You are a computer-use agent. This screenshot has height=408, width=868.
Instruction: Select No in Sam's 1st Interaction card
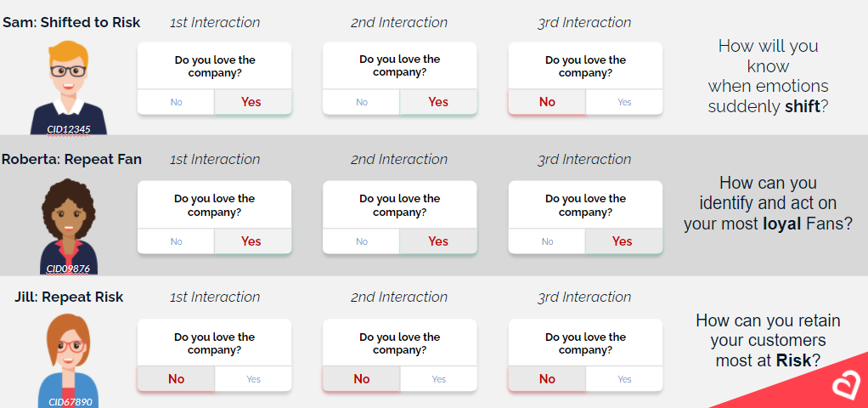tap(176, 102)
